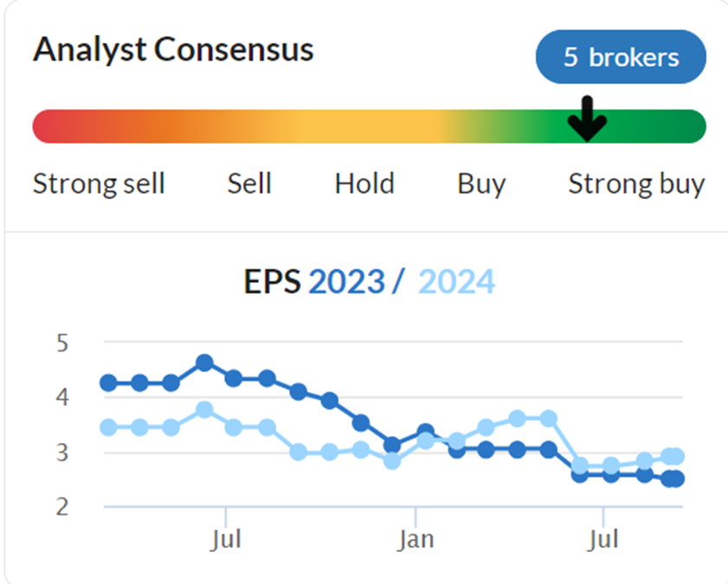Select the Strong sell label
Image resolution: width=728 pixels, height=584 pixels.
pos(99,183)
